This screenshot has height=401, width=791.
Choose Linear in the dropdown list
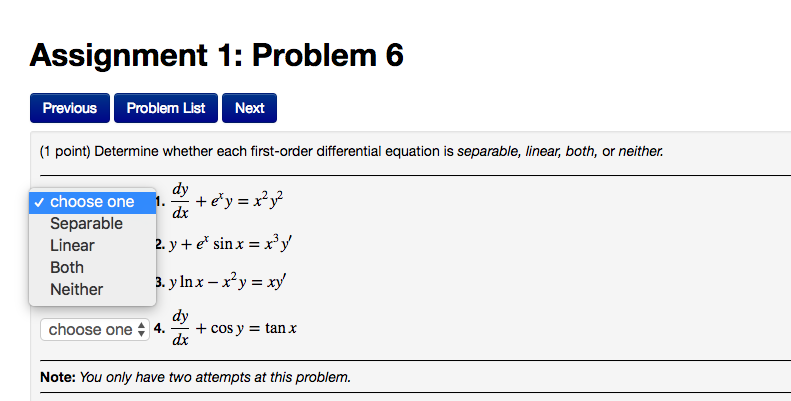[x=72, y=245]
